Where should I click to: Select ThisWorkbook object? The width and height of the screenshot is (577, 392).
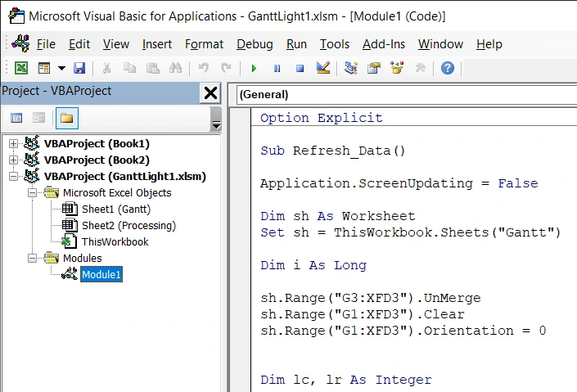tap(115, 241)
